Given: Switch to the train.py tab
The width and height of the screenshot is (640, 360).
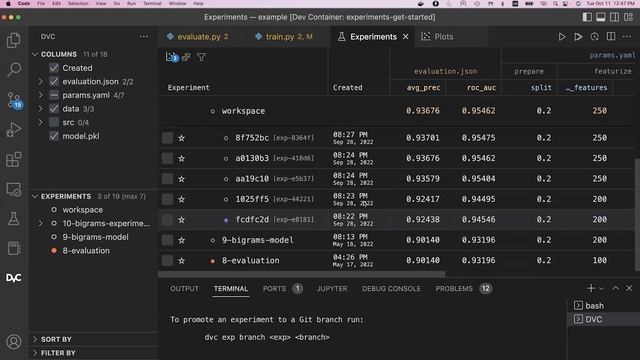Looking at the screenshot, I should tap(284, 37).
